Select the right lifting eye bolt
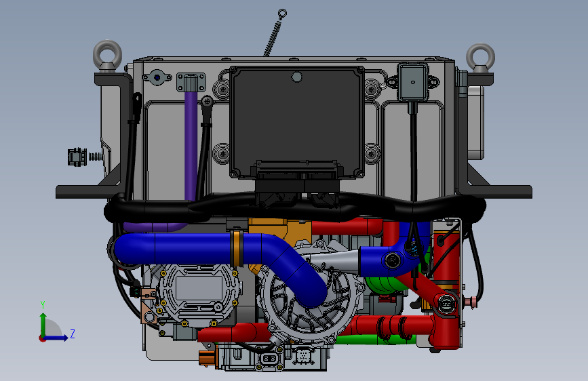The width and height of the screenshot is (588, 381). [x=480, y=58]
